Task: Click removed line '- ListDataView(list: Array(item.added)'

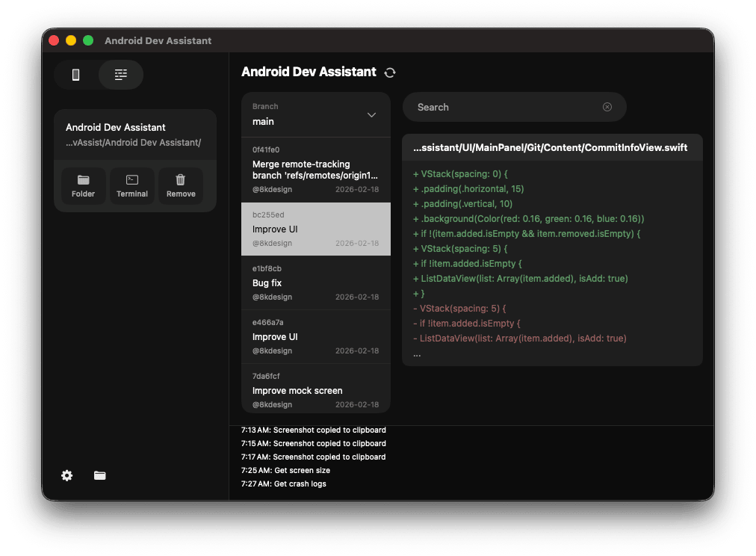Action: tap(520, 338)
